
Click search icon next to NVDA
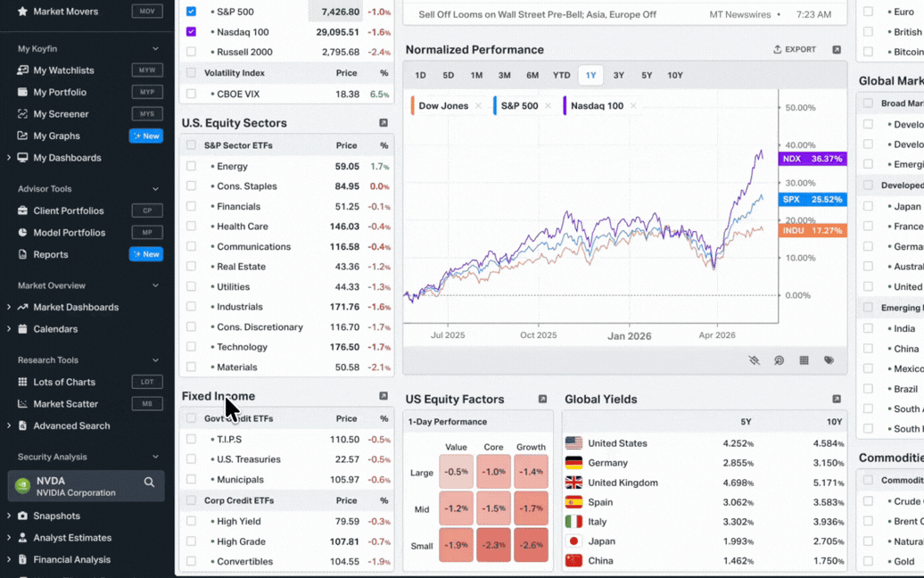pos(149,483)
